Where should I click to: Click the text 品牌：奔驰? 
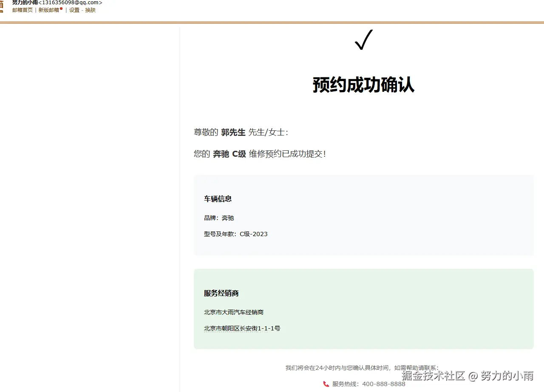tap(219, 218)
